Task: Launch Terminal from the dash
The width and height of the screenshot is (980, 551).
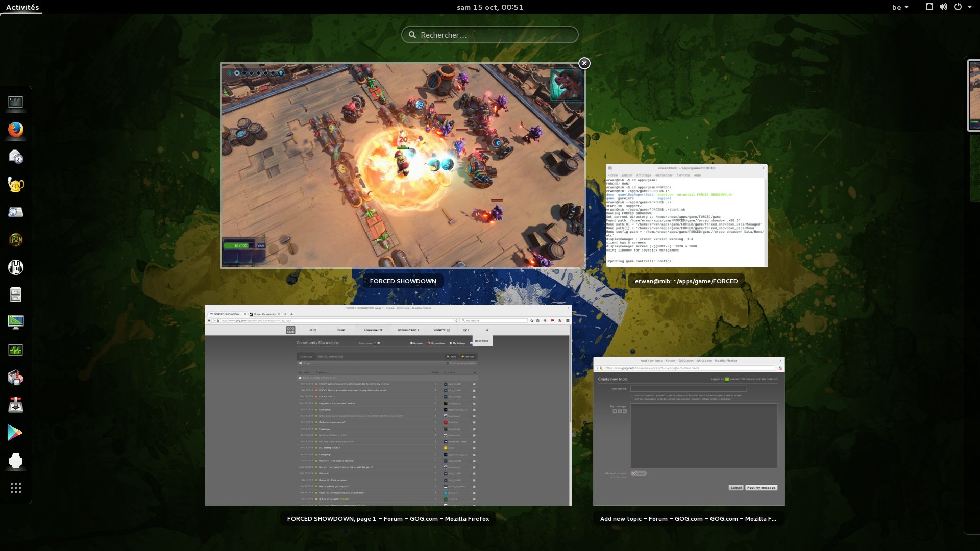Action: coord(16,103)
